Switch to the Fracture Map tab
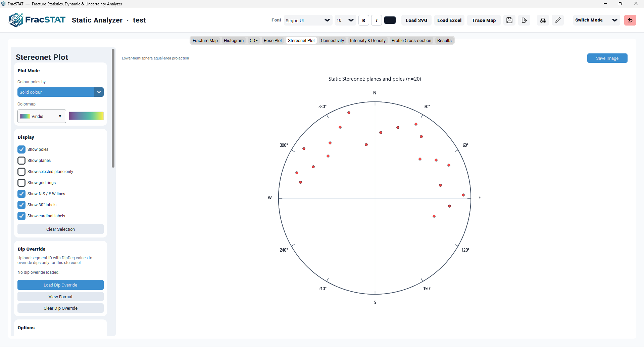 205,41
